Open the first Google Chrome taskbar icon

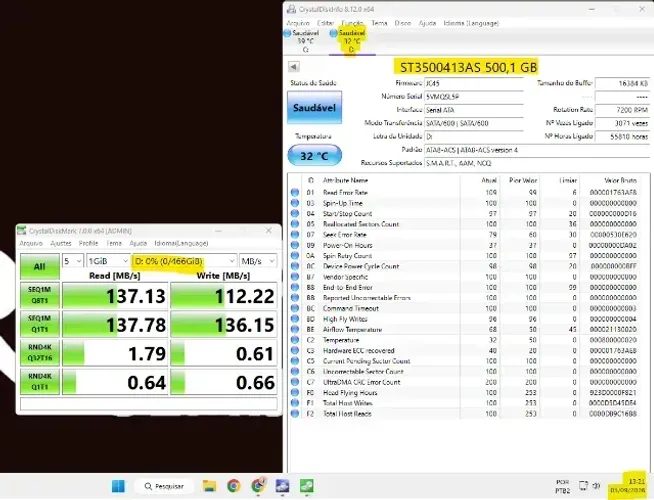pyautogui.click(x=234, y=486)
